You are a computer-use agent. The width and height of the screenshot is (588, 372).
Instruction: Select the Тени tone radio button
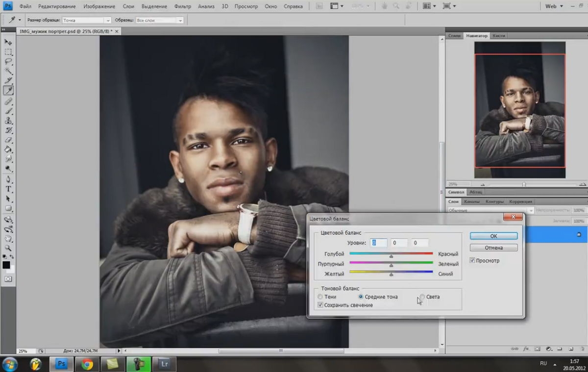[320, 297]
